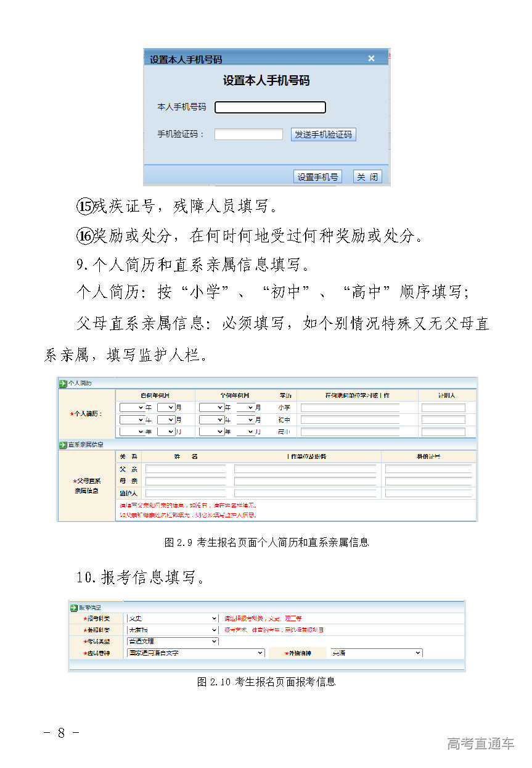The image size is (532, 768).
Task: Expand the 报考科类 dropdown
Action: tap(172, 618)
